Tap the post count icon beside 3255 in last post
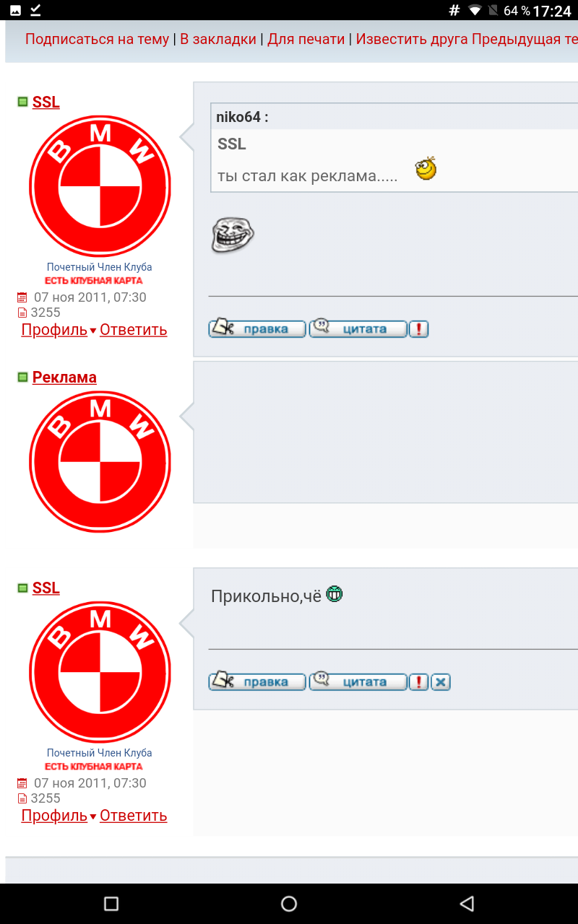Image resolution: width=578 pixels, height=924 pixels. 22,798
